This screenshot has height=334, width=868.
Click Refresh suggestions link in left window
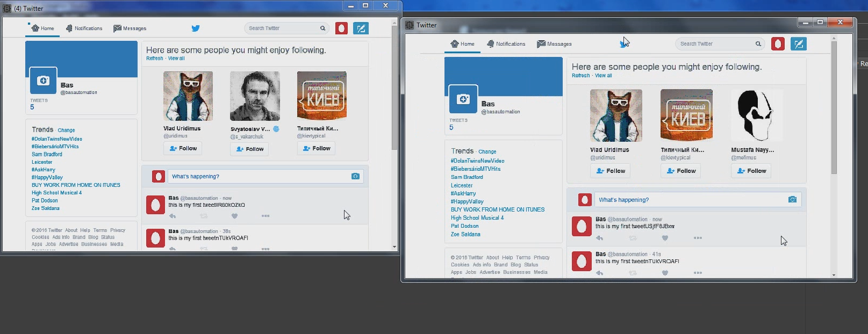pos(154,59)
